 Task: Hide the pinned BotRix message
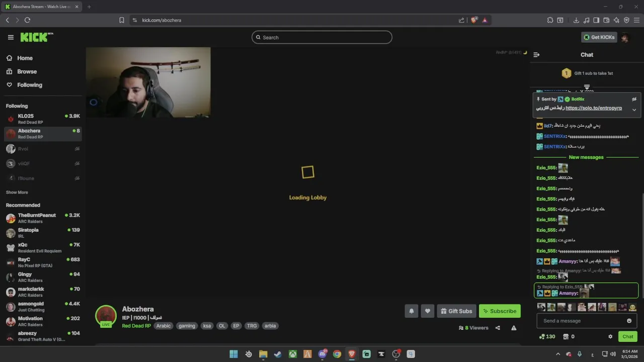click(x=634, y=99)
